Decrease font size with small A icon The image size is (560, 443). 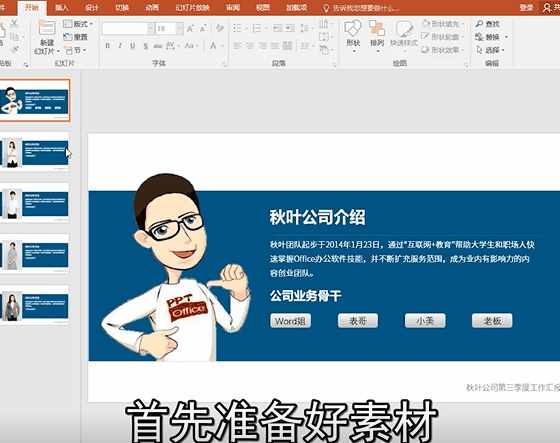pos(203,29)
